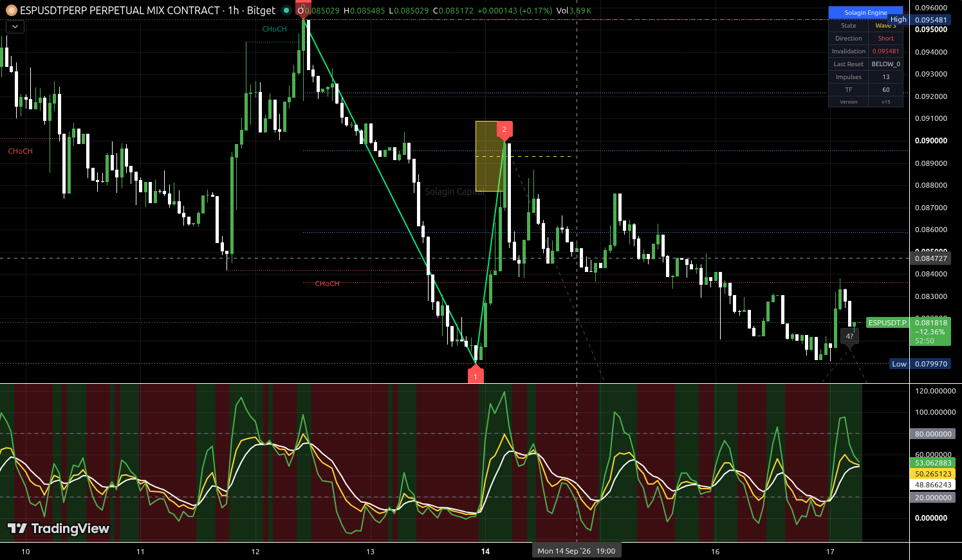The width and height of the screenshot is (962, 560).
Task: Click the green oscillator value 53.062883
Action: pos(933,463)
